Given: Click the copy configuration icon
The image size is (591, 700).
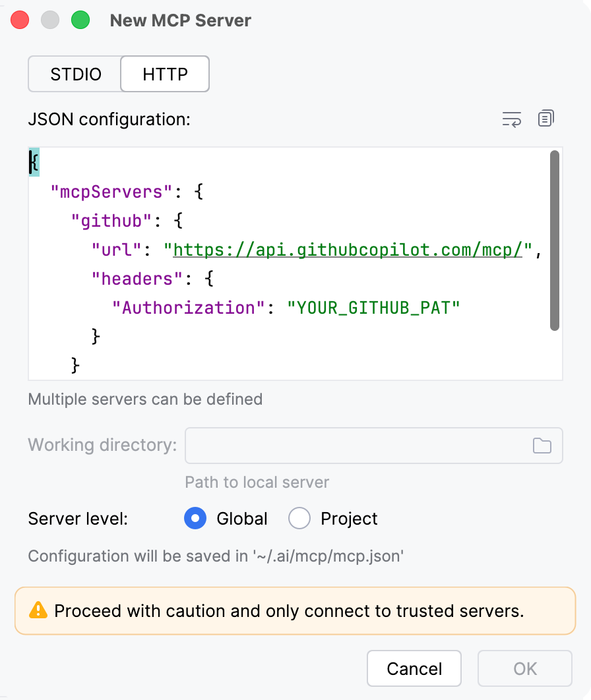Looking at the screenshot, I should pos(546,118).
